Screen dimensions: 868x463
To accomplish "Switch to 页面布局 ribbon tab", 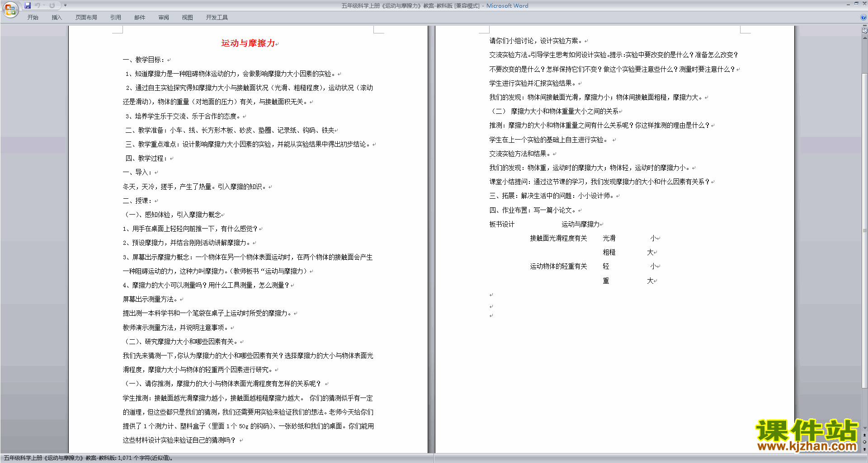I will 86,17.
